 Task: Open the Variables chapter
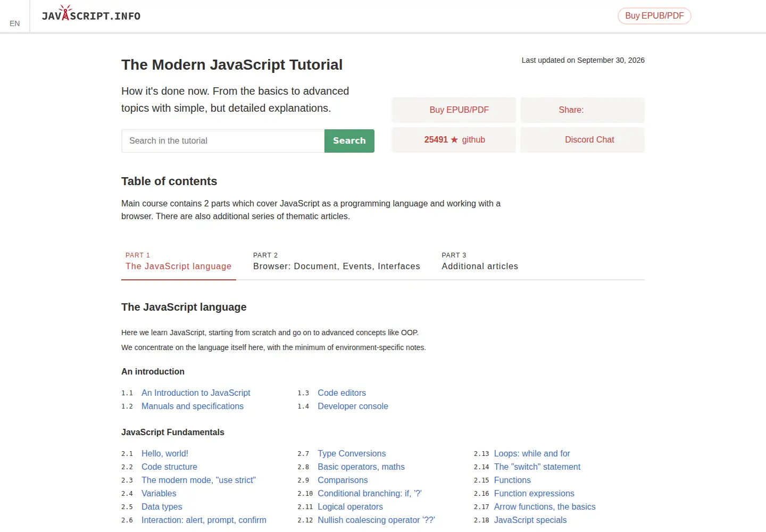coord(159,494)
